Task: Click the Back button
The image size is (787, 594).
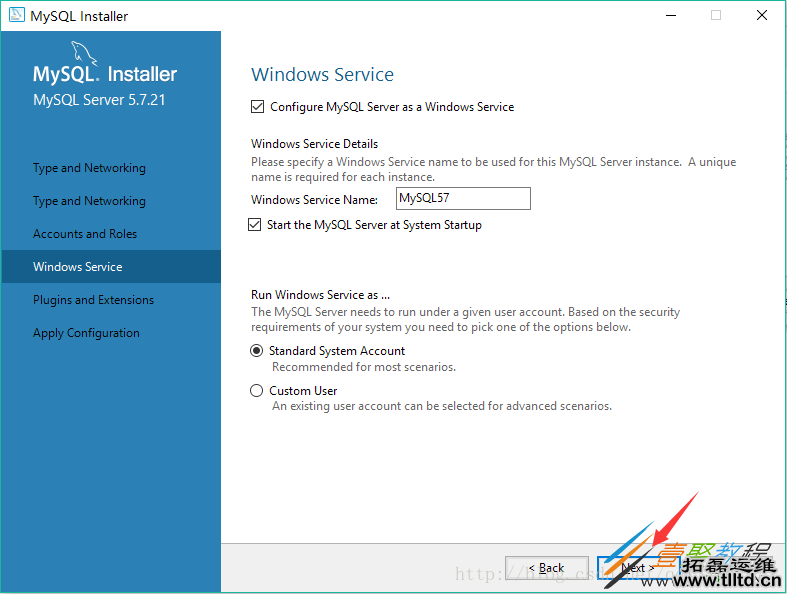Action: [547, 568]
